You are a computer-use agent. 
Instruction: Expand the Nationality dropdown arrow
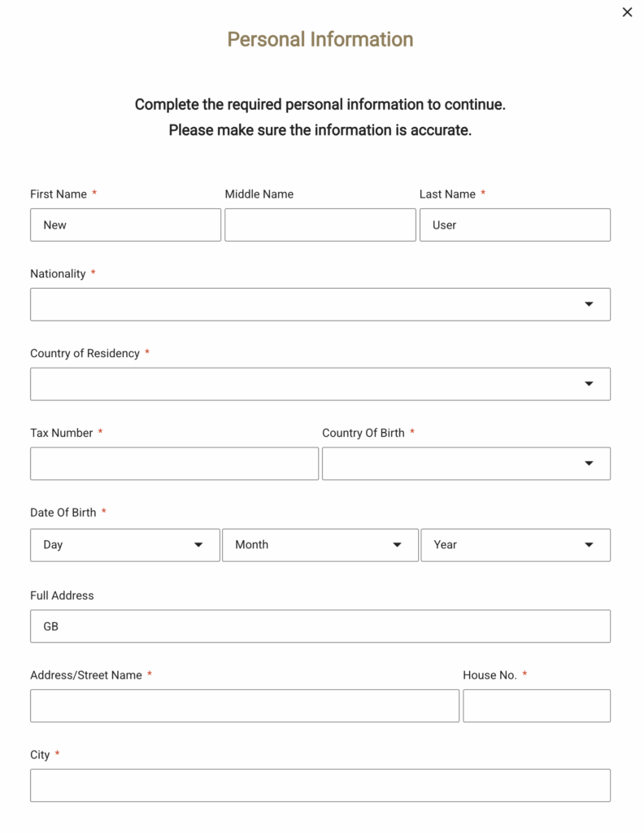[589, 304]
